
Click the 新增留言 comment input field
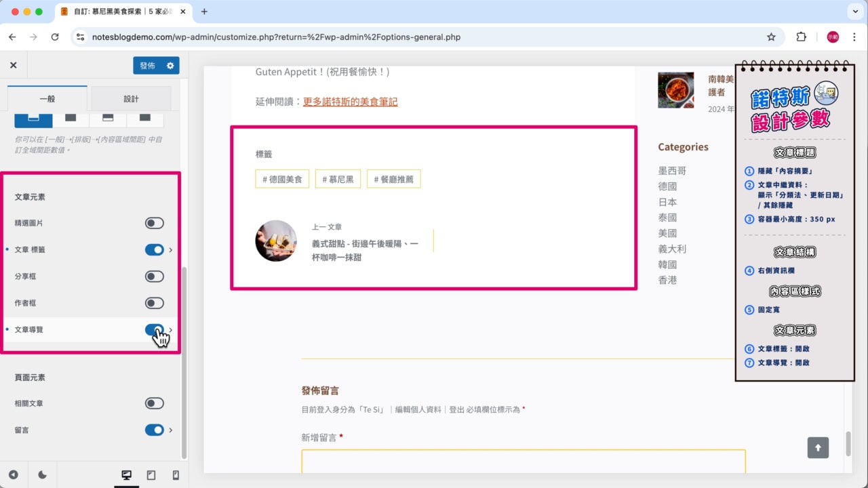pos(522,464)
